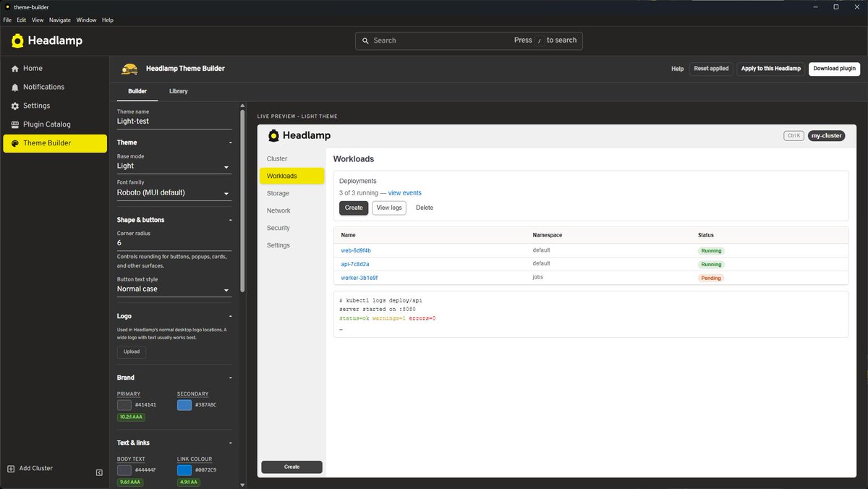The width and height of the screenshot is (868, 489).
Task: Click the Secondary brand color swatch
Action: (x=184, y=405)
